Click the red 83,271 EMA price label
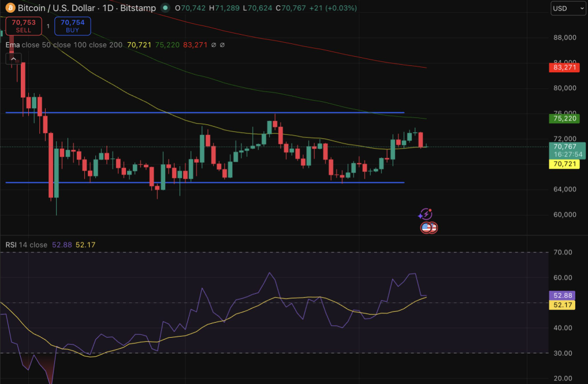 pyautogui.click(x=564, y=68)
